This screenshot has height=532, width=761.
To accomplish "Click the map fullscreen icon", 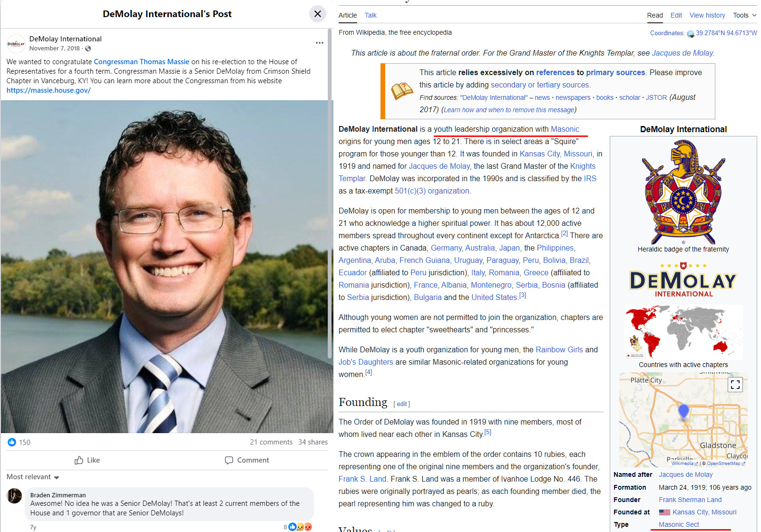I will [x=735, y=385].
